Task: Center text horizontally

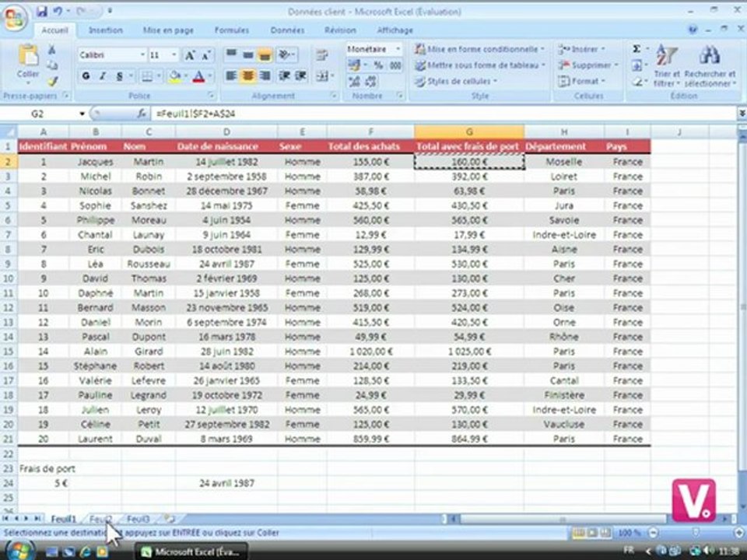Action: (247, 75)
